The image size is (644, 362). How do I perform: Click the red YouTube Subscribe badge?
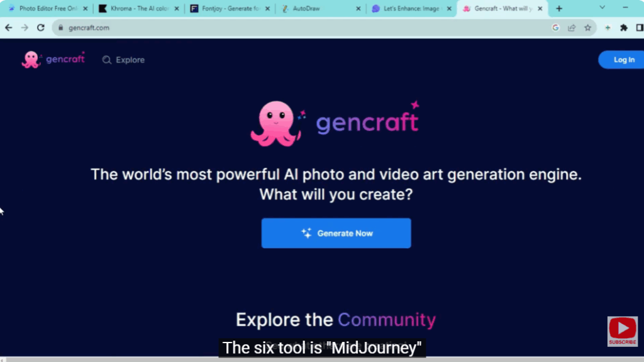tap(622, 331)
